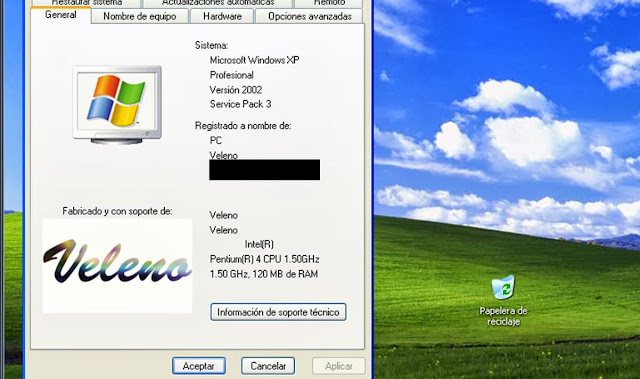Image resolution: width=640 pixels, height=379 pixels.
Task: Click the Veleno manufacturer logo image
Action: tap(117, 266)
